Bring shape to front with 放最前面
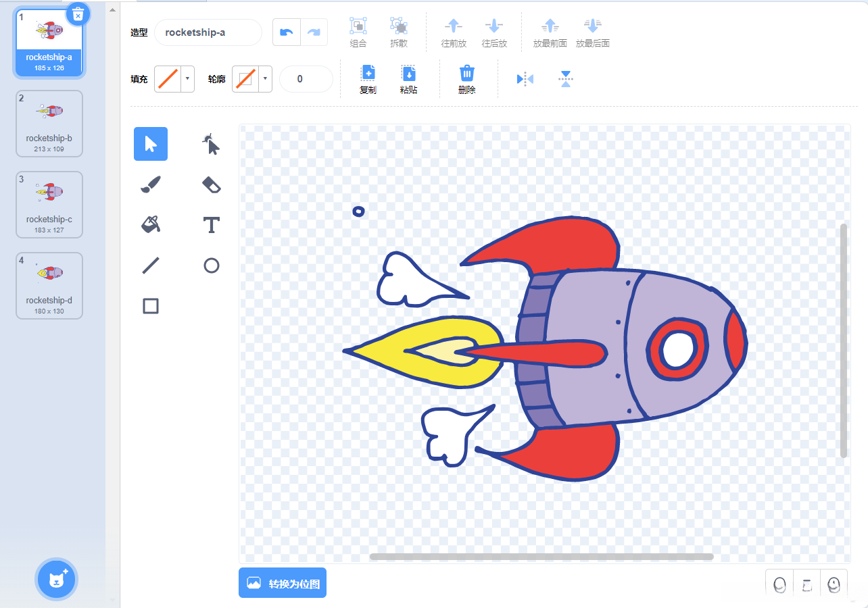Viewport: 868px width, 608px height. [550, 32]
